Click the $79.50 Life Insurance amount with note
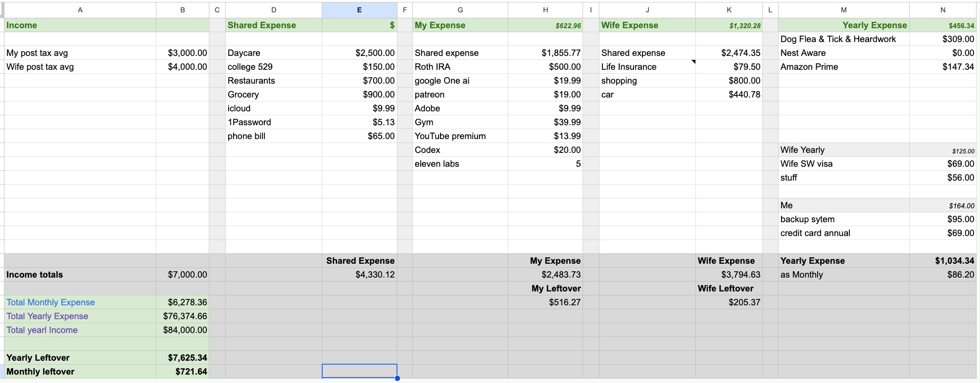 pyautogui.click(x=729, y=67)
